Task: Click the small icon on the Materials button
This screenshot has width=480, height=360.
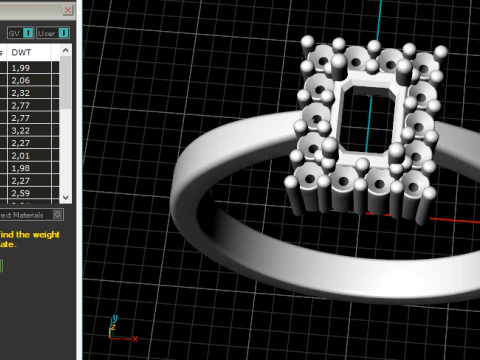Action: (x=57, y=215)
